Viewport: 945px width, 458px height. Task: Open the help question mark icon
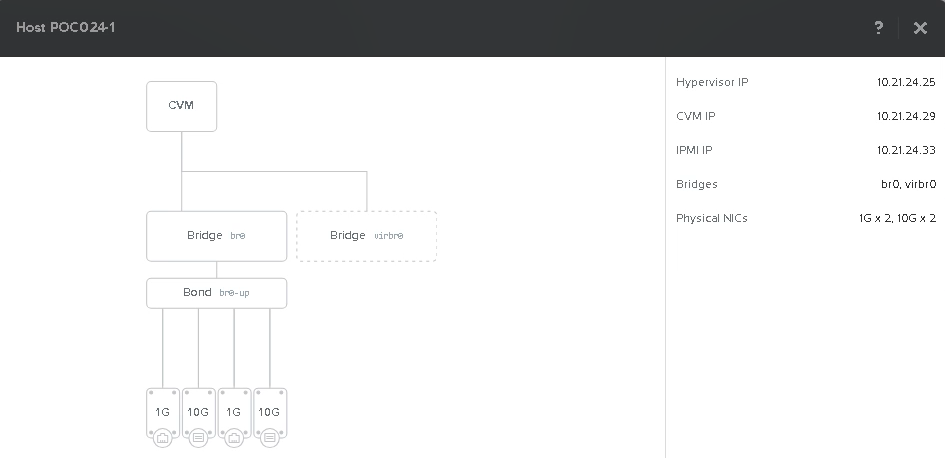click(x=879, y=28)
